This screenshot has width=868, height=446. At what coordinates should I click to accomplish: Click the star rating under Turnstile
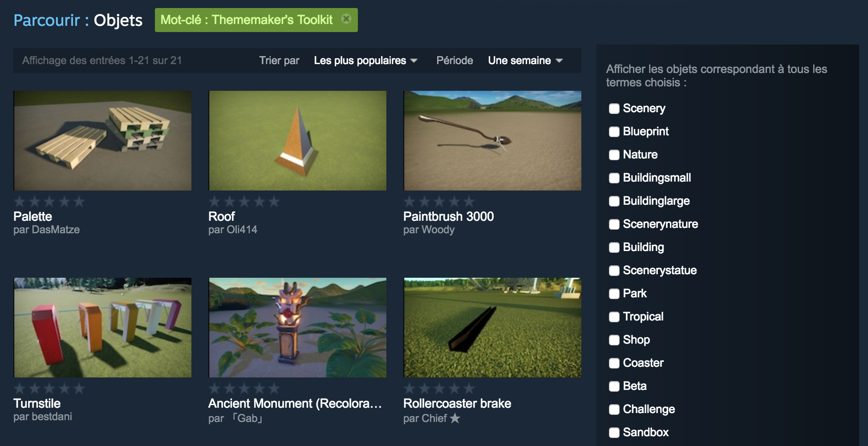click(49, 389)
